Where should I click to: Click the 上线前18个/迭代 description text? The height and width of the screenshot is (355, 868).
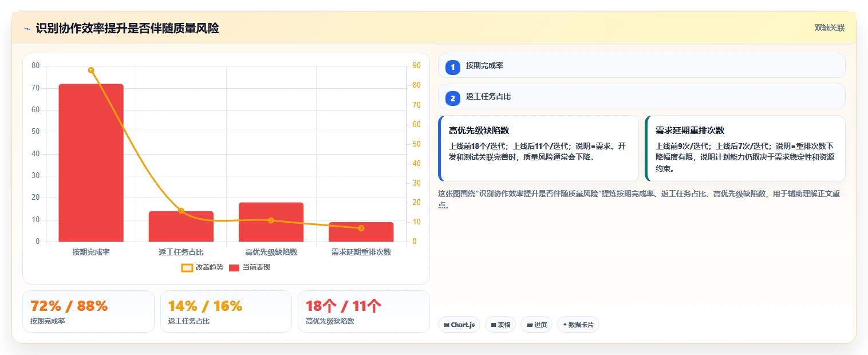pos(537,151)
